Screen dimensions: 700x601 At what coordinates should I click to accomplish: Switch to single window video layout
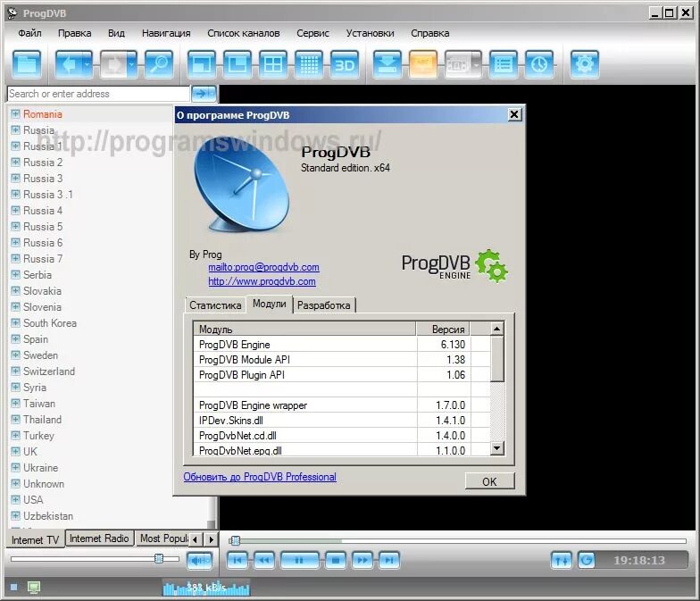click(x=202, y=64)
